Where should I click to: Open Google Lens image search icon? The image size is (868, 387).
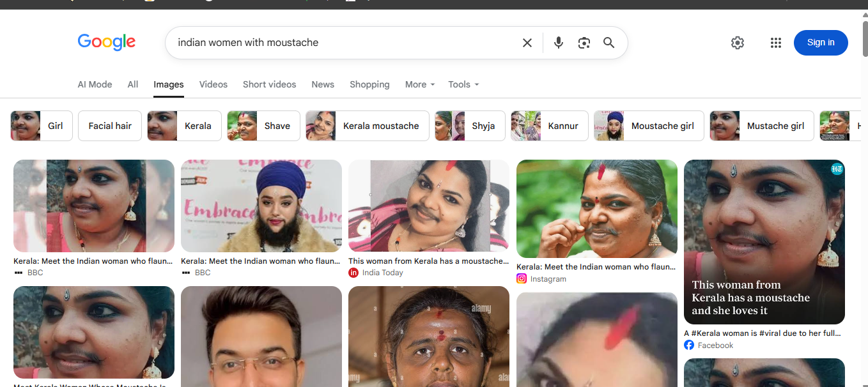pos(584,43)
